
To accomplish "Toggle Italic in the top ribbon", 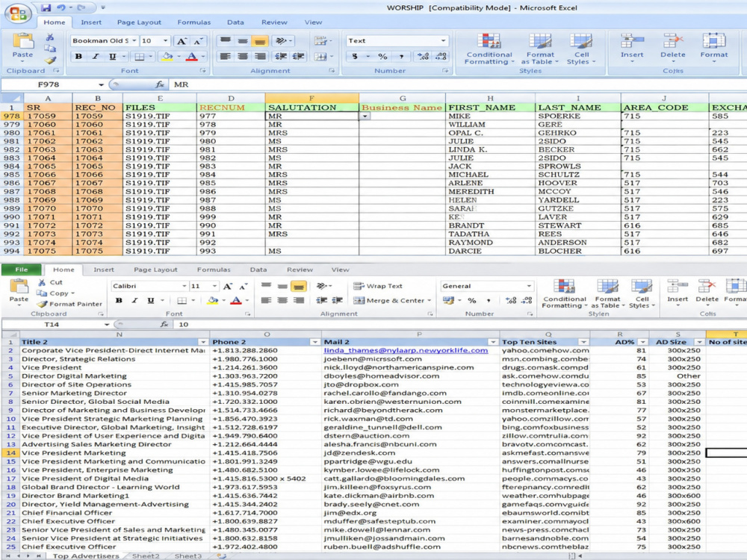I will pos(96,56).
